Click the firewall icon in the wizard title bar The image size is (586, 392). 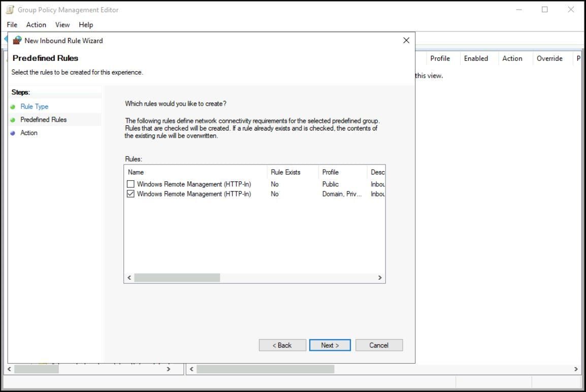coord(17,41)
